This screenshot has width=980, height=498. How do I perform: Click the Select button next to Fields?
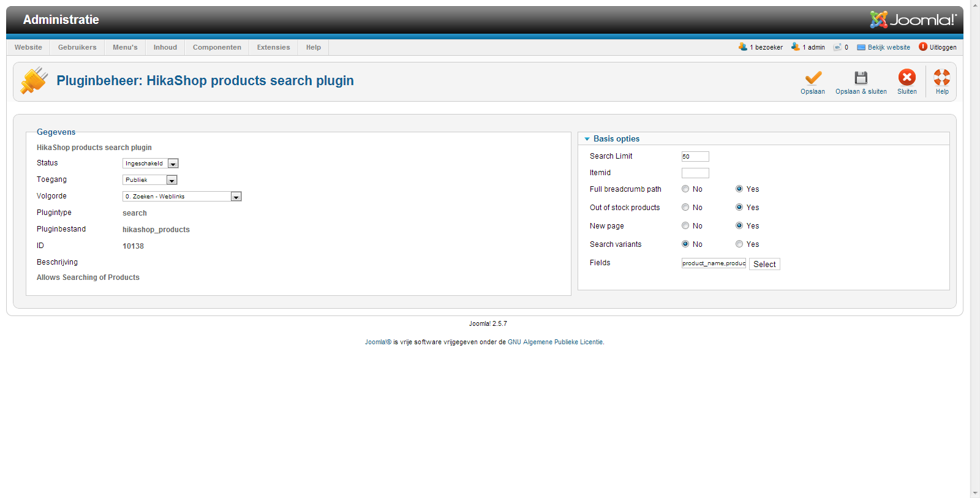click(x=764, y=264)
